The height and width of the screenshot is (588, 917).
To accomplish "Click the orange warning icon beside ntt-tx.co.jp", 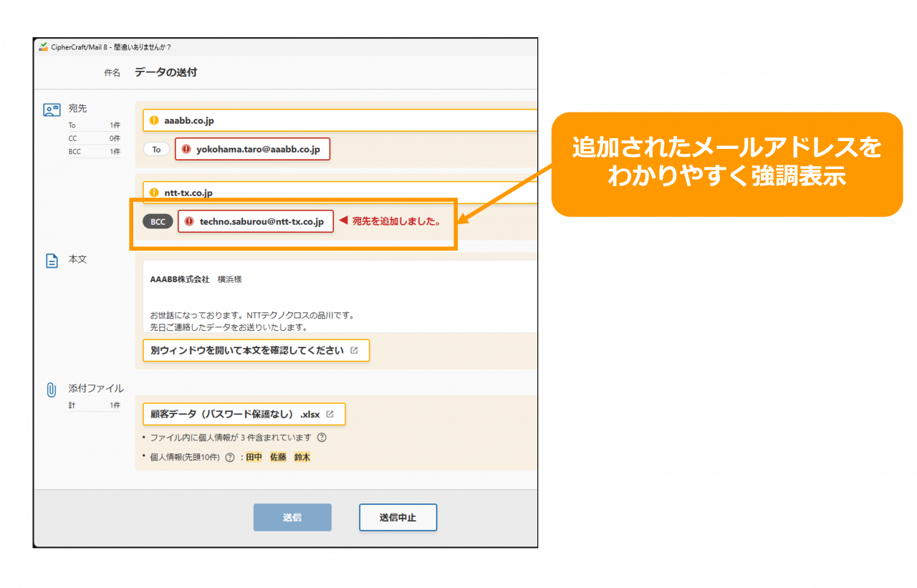I will point(154,193).
